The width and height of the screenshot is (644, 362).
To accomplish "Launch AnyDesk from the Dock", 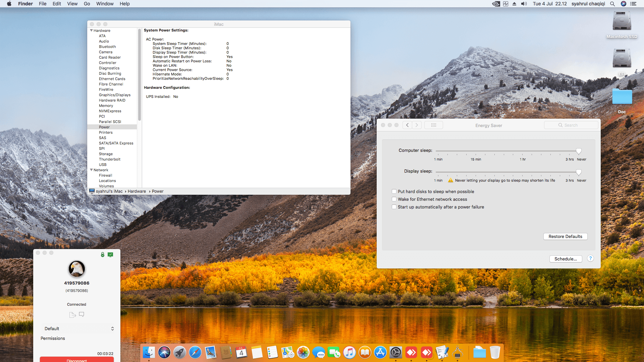I will click(x=412, y=352).
